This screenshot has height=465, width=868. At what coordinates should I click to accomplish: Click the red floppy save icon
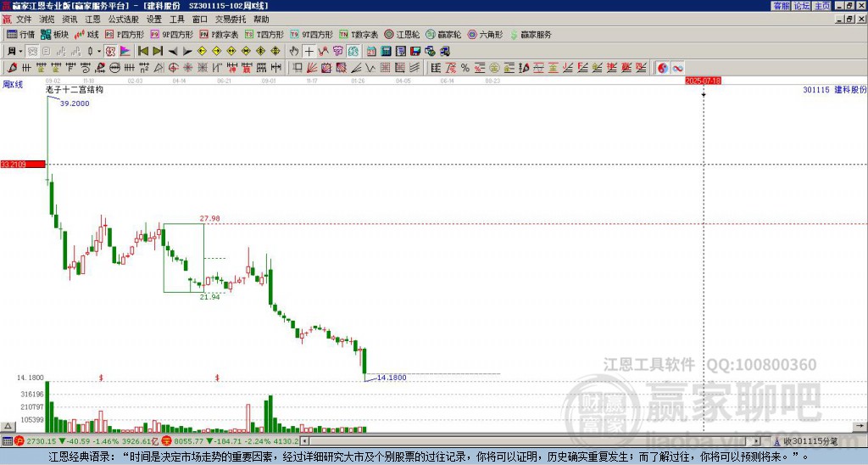pyautogui.click(x=415, y=52)
